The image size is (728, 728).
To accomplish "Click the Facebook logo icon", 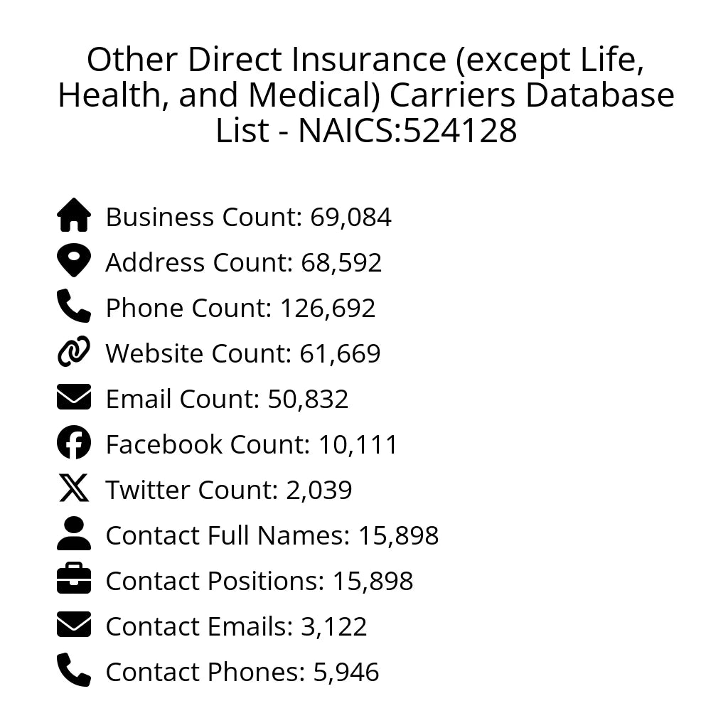I will (74, 443).
